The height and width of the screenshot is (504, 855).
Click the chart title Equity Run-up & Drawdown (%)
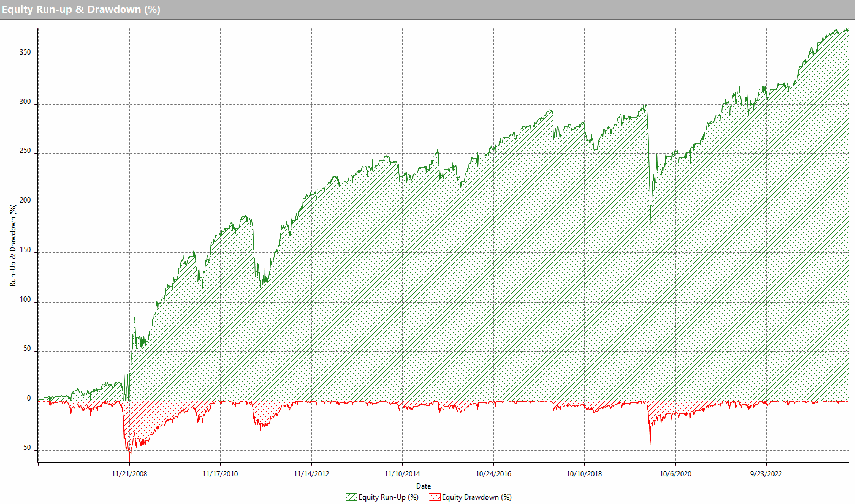[x=81, y=9]
